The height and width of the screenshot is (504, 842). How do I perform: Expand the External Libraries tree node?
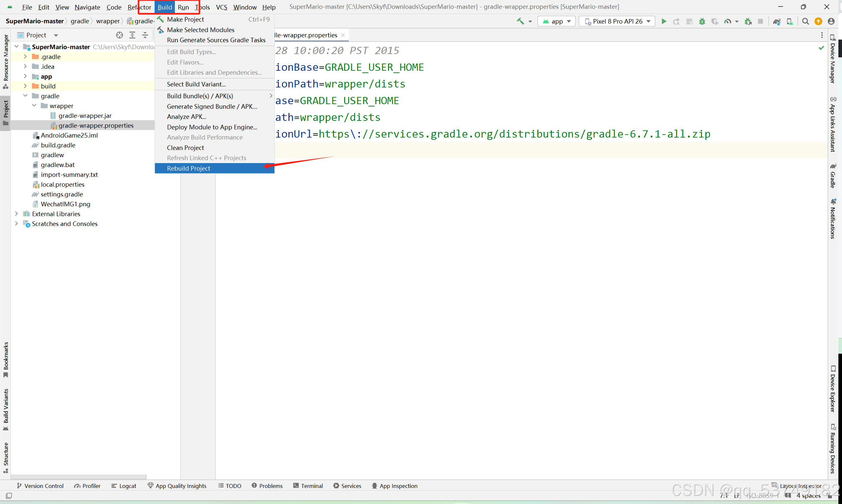[x=16, y=214]
